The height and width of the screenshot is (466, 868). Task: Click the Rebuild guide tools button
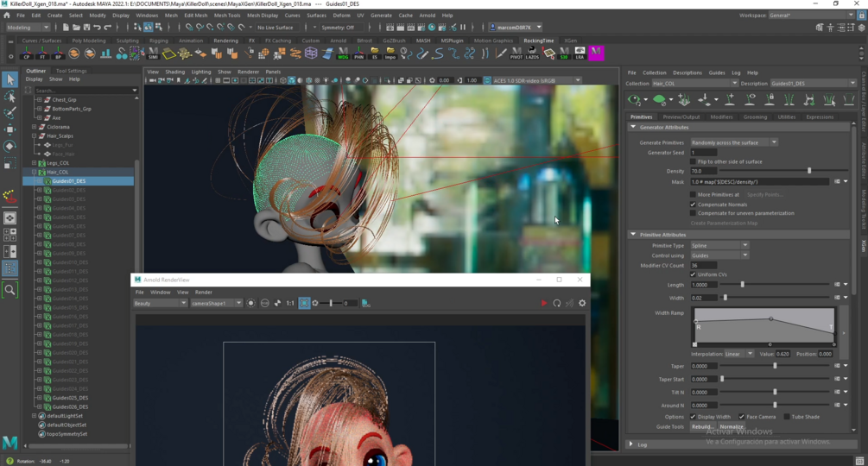702,427
